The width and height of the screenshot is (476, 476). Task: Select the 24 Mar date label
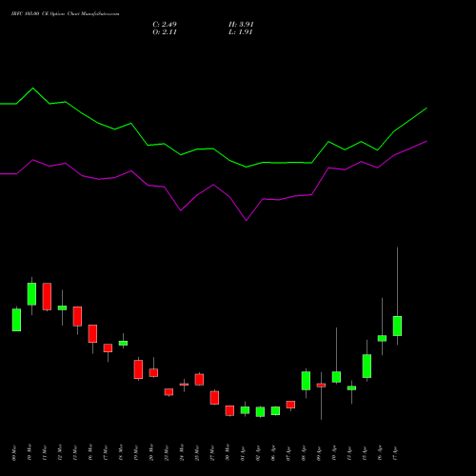[182, 453]
